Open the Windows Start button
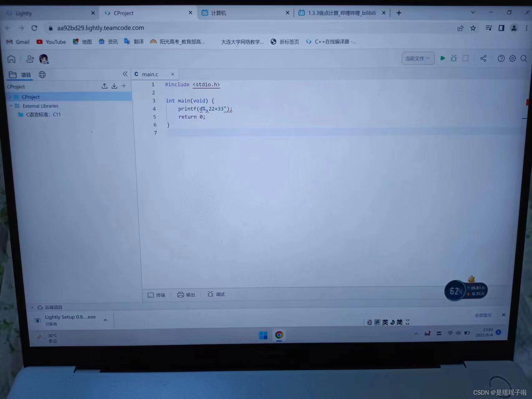 (x=263, y=335)
